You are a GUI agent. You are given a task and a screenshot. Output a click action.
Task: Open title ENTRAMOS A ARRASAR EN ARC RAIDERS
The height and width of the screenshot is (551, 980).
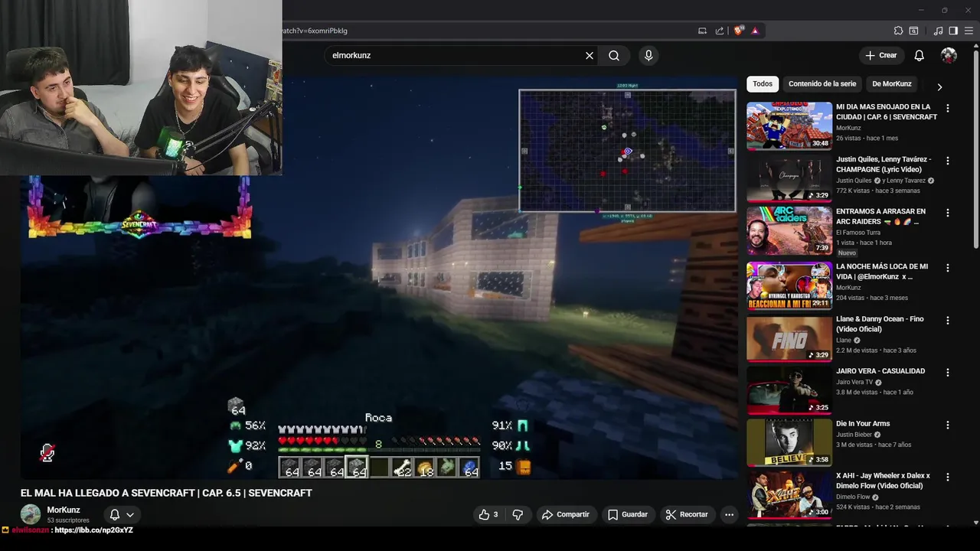[x=880, y=217]
